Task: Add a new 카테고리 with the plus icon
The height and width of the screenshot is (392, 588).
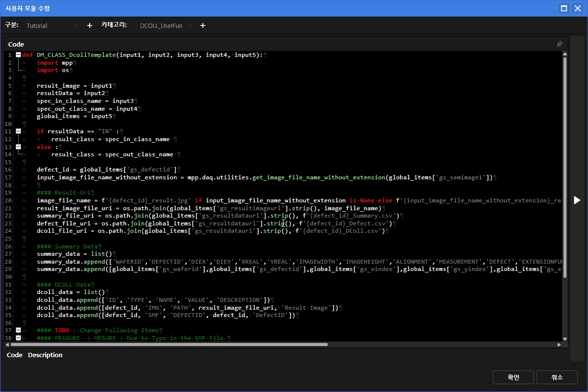Action: point(203,25)
